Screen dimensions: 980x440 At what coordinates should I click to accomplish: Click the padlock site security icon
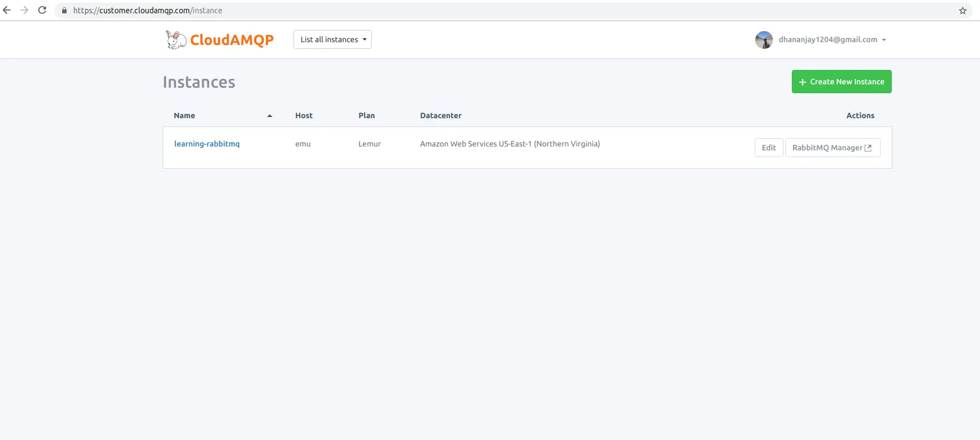[x=64, y=11]
